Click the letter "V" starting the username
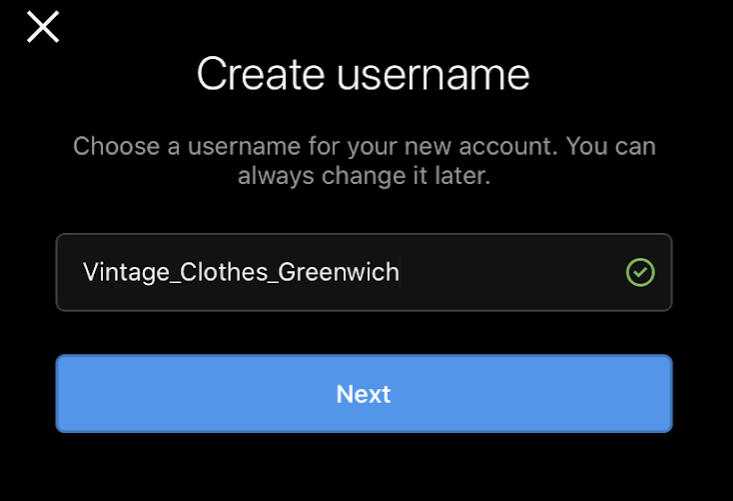 pyautogui.click(x=89, y=272)
